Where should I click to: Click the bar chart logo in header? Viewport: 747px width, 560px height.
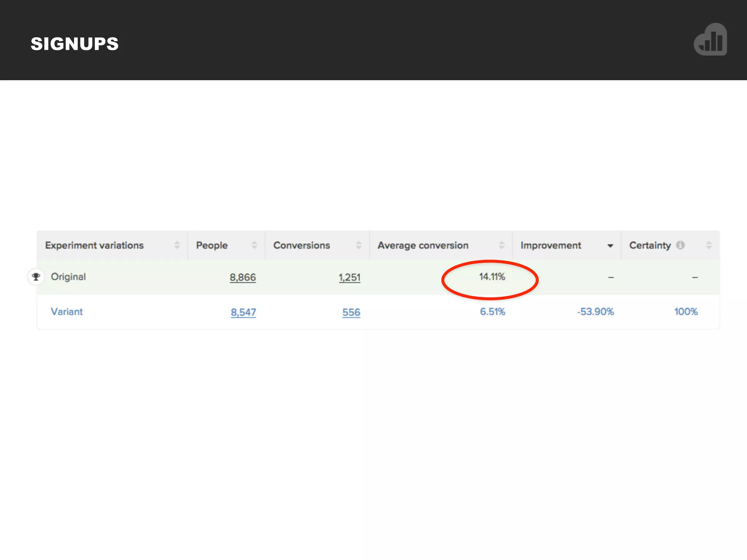(710, 39)
